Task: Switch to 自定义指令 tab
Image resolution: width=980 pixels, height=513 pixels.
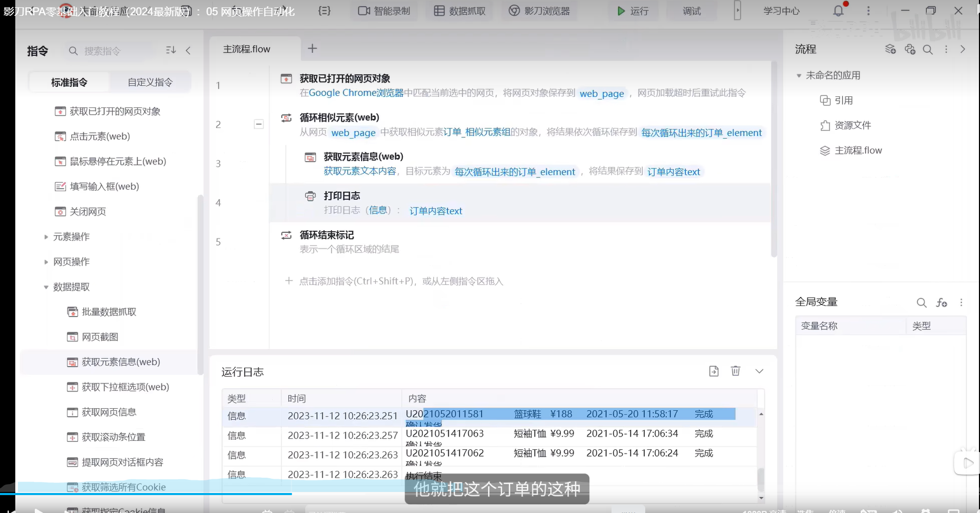Action: click(x=150, y=82)
